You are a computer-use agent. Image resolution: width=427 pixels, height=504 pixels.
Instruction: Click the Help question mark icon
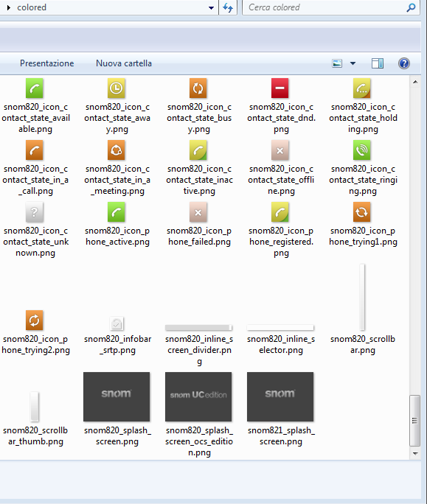point(404,63)
